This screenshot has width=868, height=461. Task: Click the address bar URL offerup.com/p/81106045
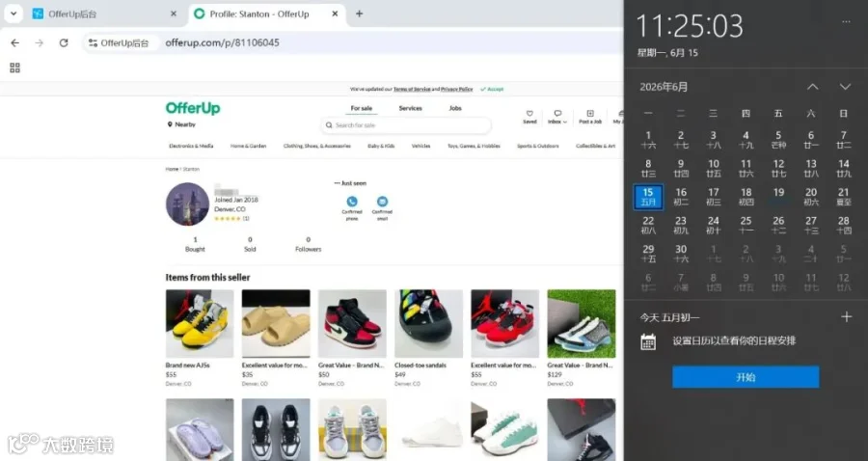222,42
